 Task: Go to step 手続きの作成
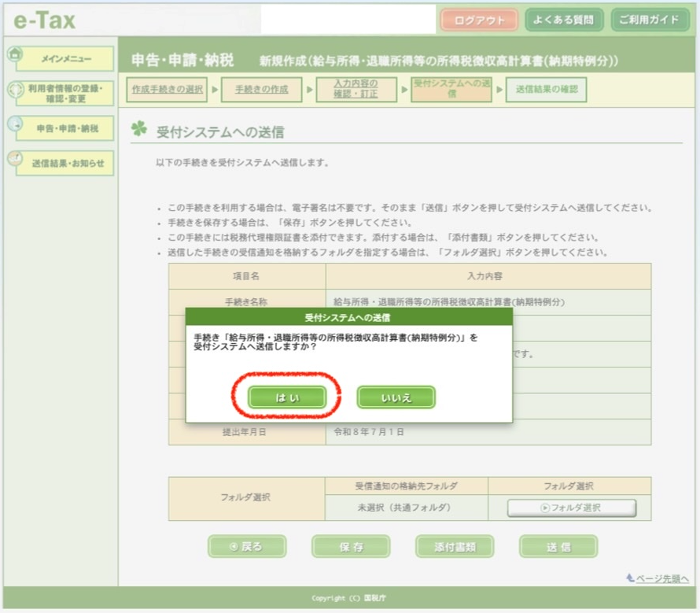(x=262, y=90)
